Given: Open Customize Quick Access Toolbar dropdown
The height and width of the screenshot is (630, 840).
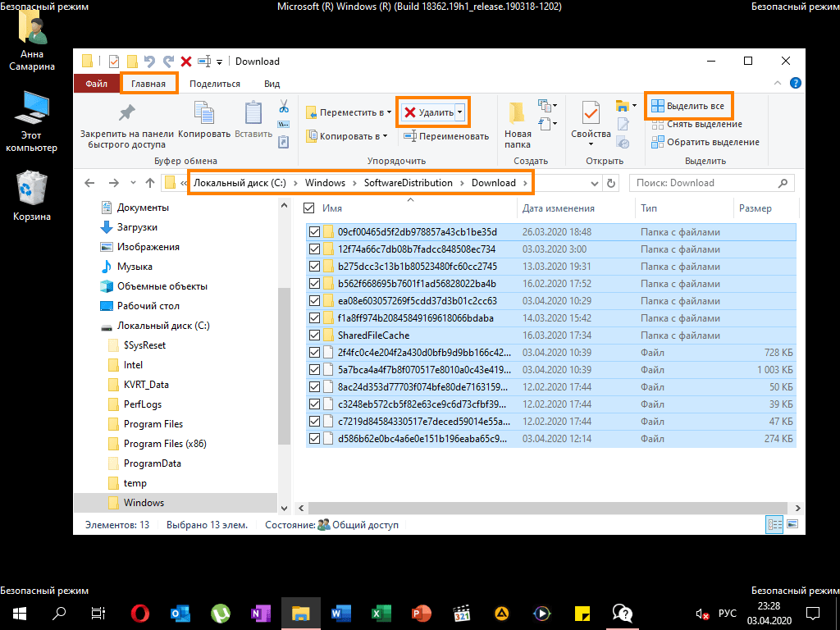Looking at the screenshot, I should (219, 62).
